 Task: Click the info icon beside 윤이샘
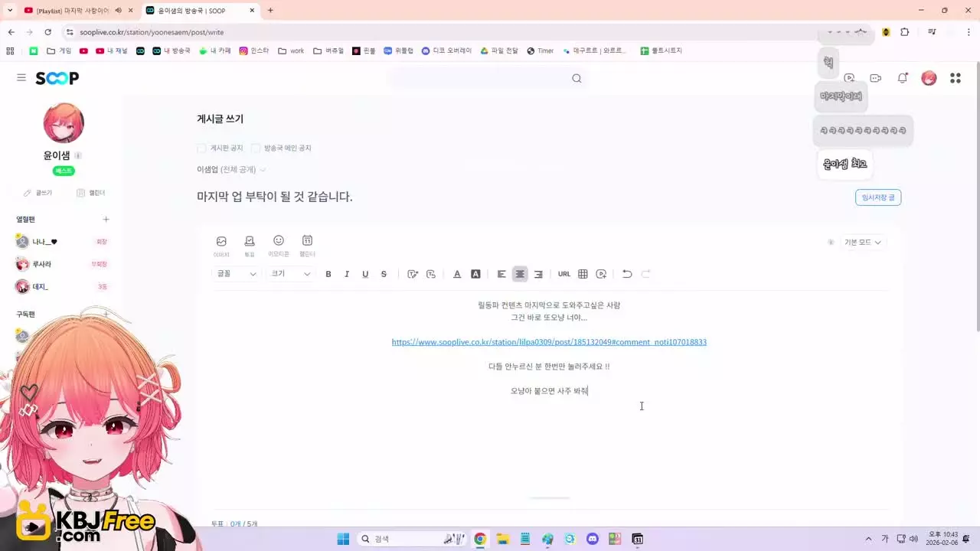(x=78, y=155)
